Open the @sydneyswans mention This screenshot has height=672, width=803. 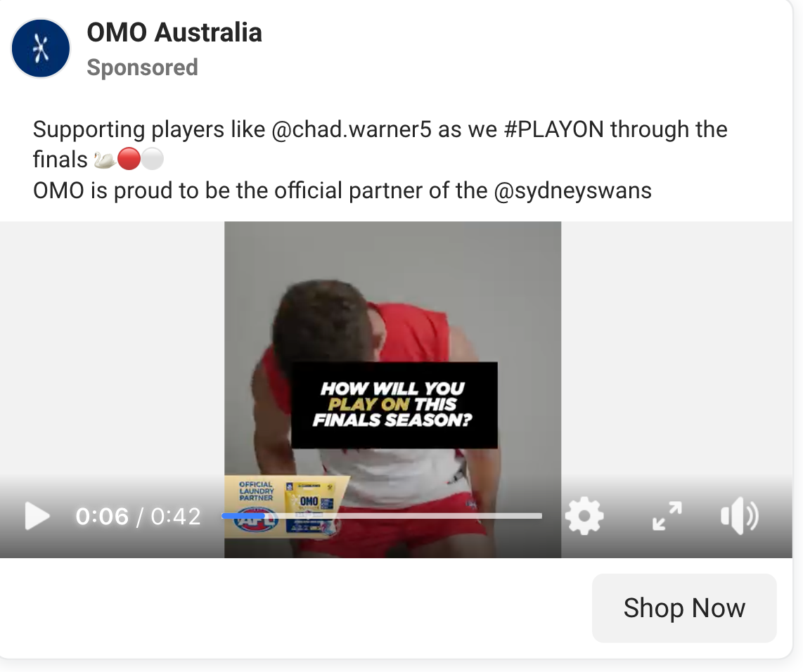click(x=572, y=191)
